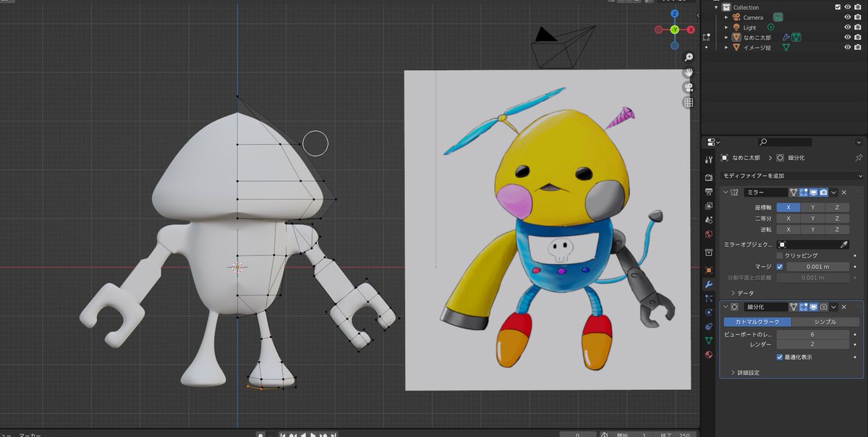The width and height of the screenshot is (868, 437).
Task: Hide Light in viewport with eye icon
Action: 848,27
